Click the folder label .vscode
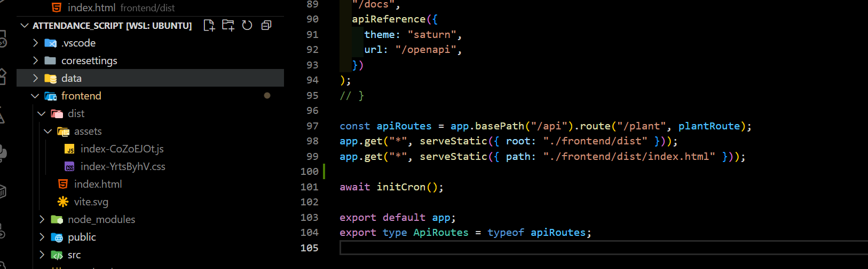This screenshot has height=269, width=868. [x=78, y=43]
